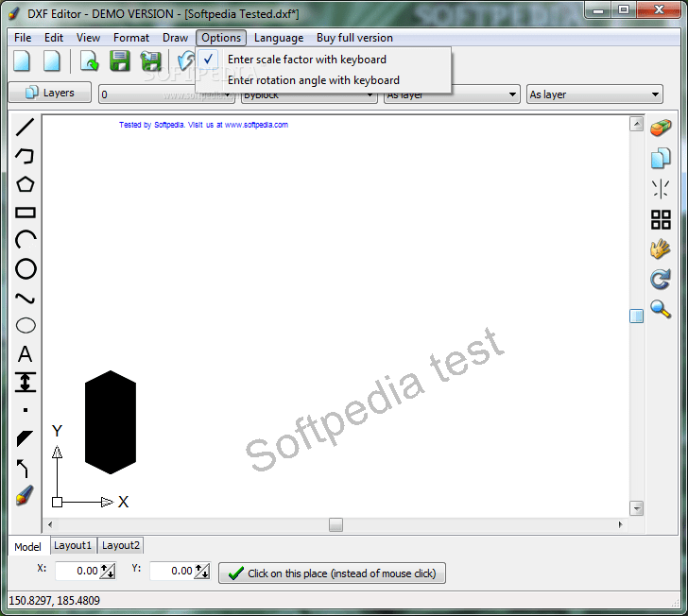Open the layer dropdown showing 0

click(x=166, y=94)
